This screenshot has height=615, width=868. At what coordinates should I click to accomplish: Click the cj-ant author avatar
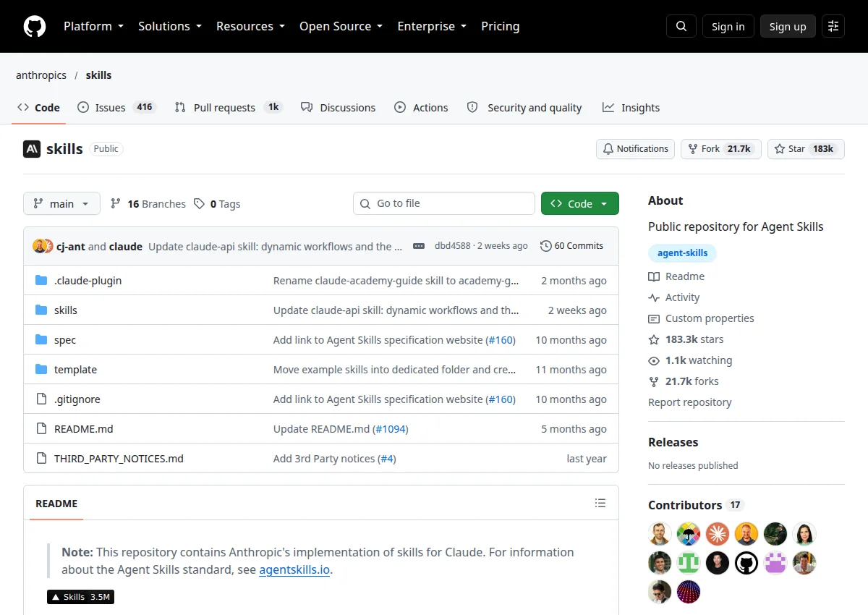click(39, 246)
